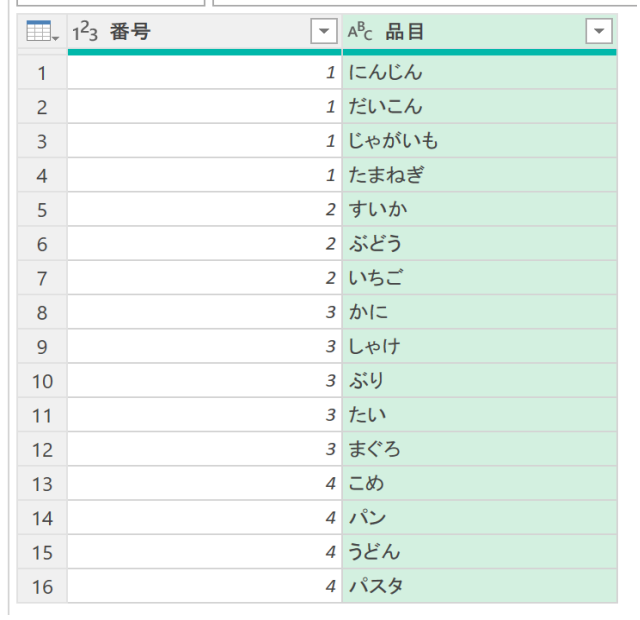Screen dimensions: 640x620
Task: Select row number 8
Action: tap(42, 313)
